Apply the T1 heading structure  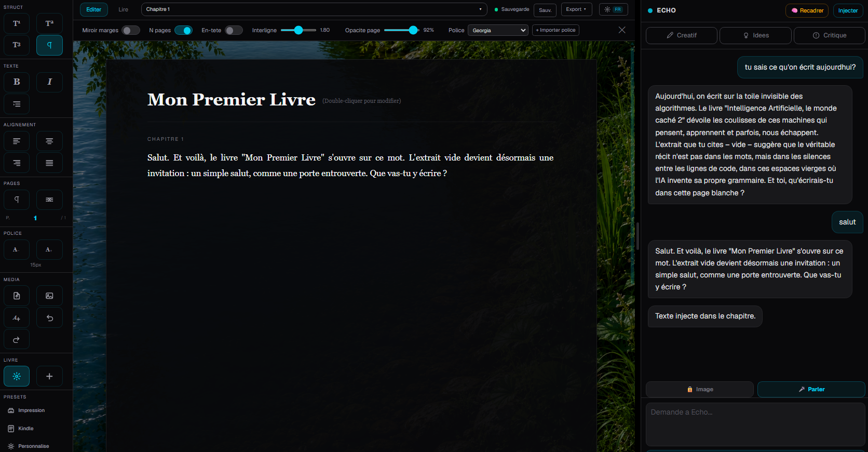tap(17, 23)
